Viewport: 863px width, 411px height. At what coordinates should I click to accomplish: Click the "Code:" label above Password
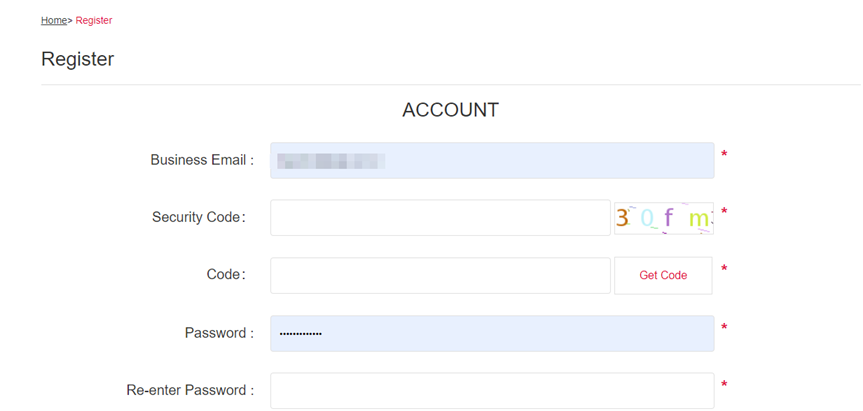[227, 275]
